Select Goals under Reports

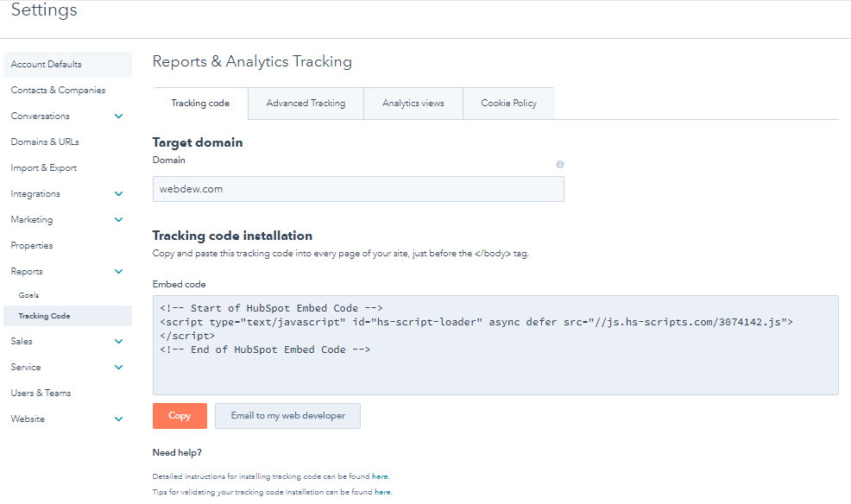tap(28, 293)
